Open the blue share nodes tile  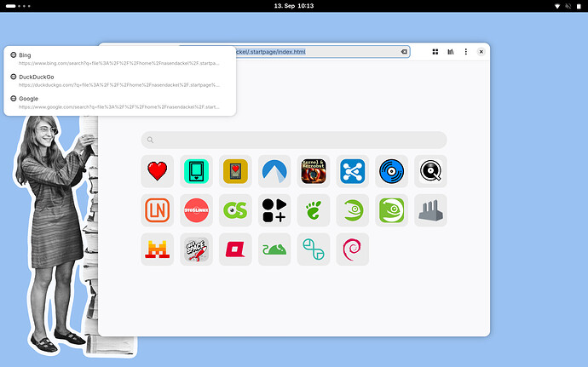click(353, 171)
